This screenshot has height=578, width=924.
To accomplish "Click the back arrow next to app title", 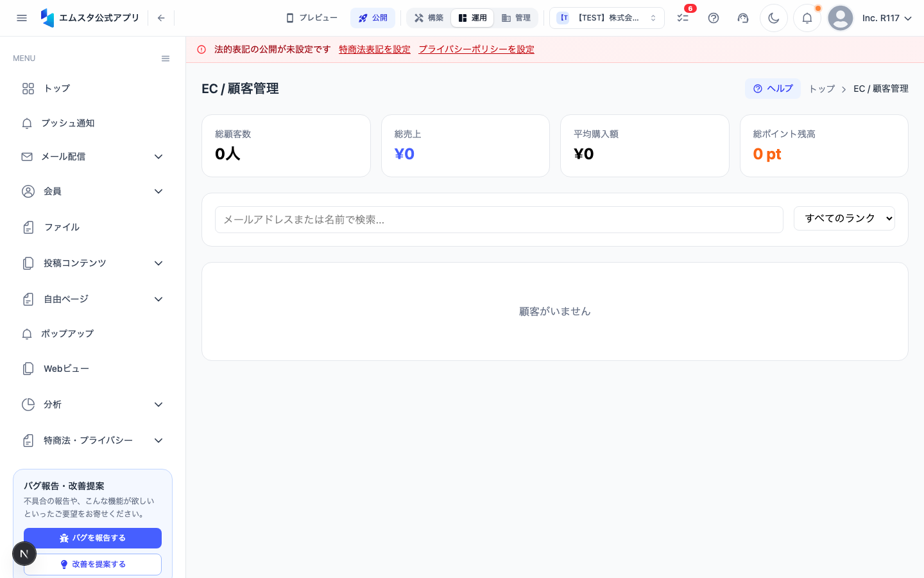I will (x=161, y=18).
